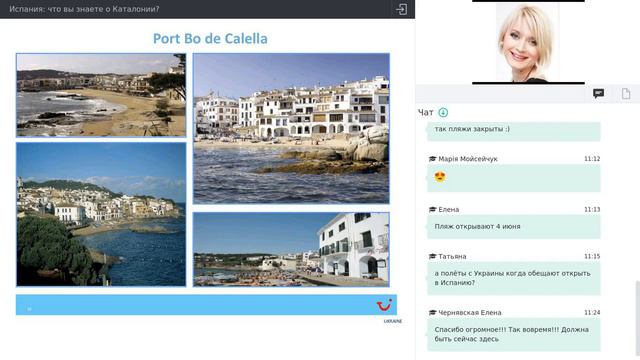Image resolution: width=640 pixels, height=360 pixels.
Task: Click the 11:24 timestamp
Action: 592,313
